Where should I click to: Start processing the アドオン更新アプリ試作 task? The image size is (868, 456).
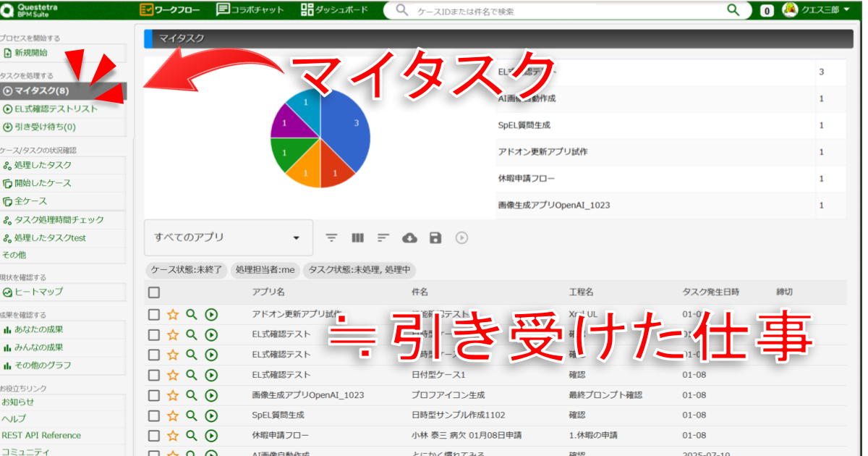coord(211,314)
